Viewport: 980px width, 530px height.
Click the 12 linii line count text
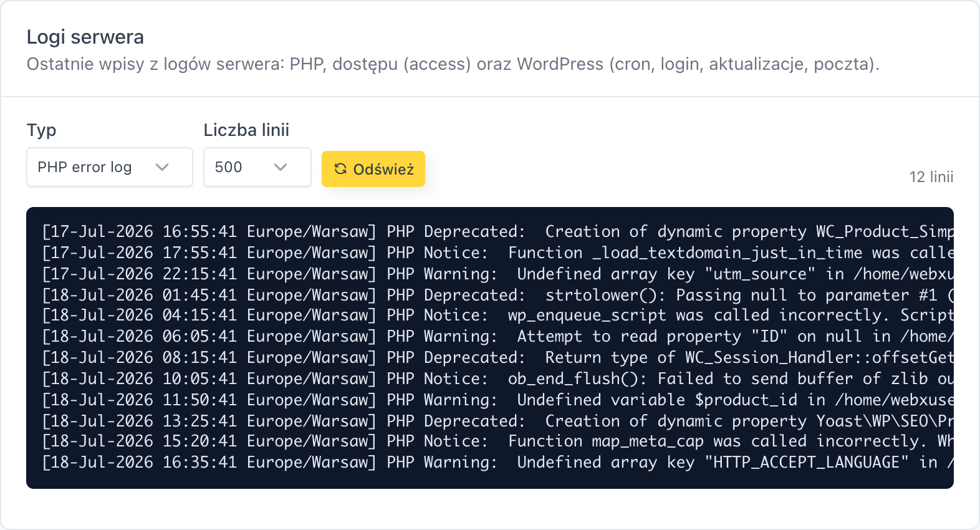point(931,177)
